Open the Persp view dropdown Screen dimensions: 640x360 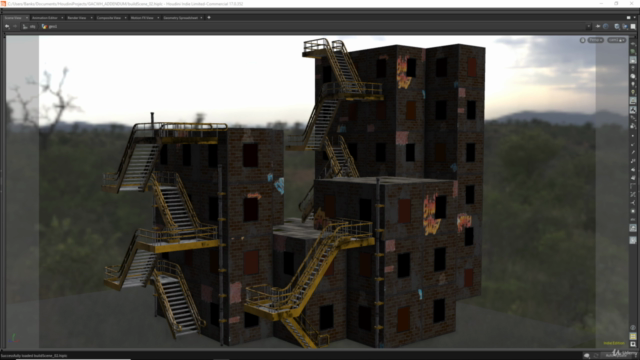596,40
